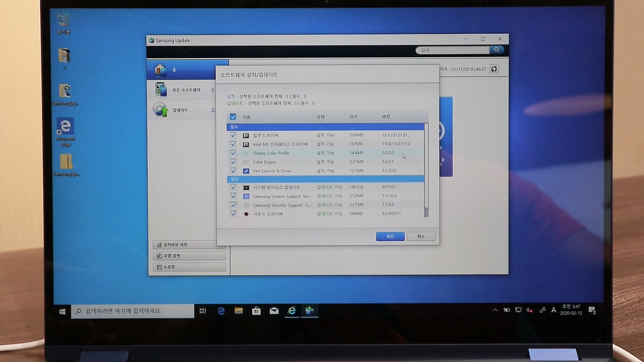Click the battery icon in the system tray
Viewport: 644px width, 362px height.
coord(507,310)
